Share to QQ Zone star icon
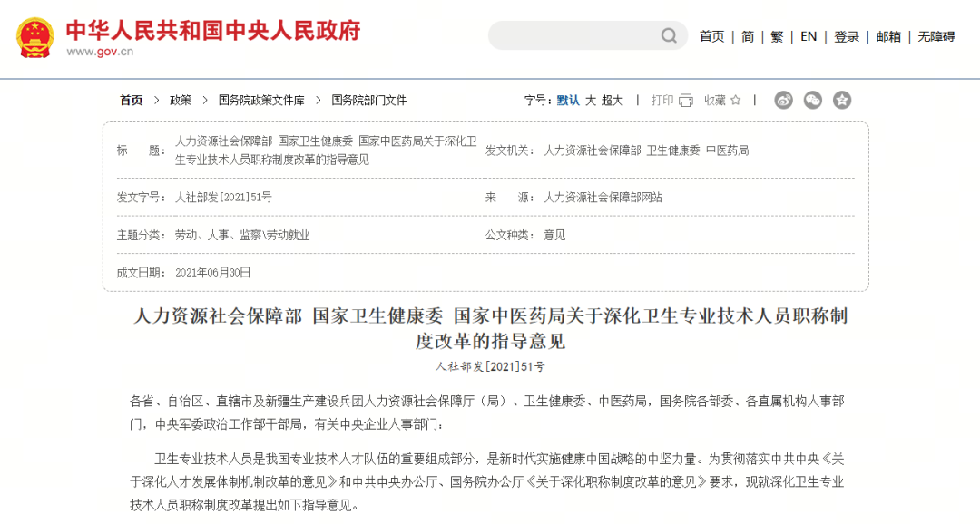Viewport: 980px width, 524px height. pos(842,100)
